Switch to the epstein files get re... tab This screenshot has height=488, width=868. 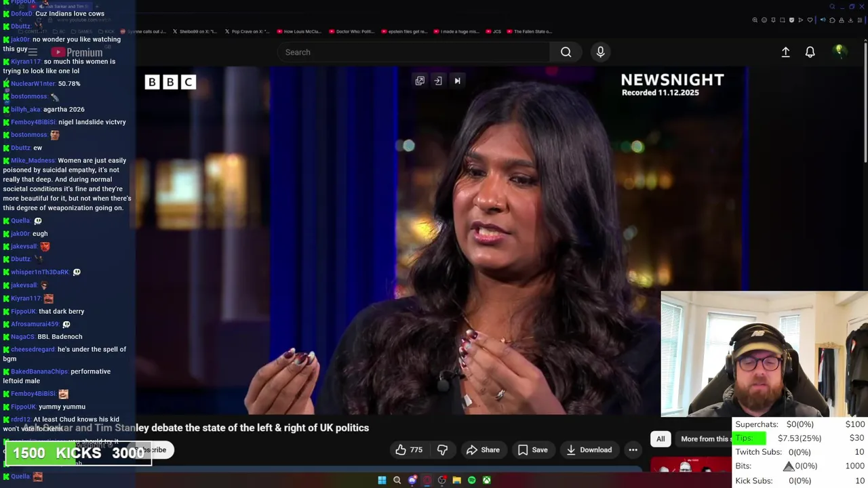click(x=404, y=31)
